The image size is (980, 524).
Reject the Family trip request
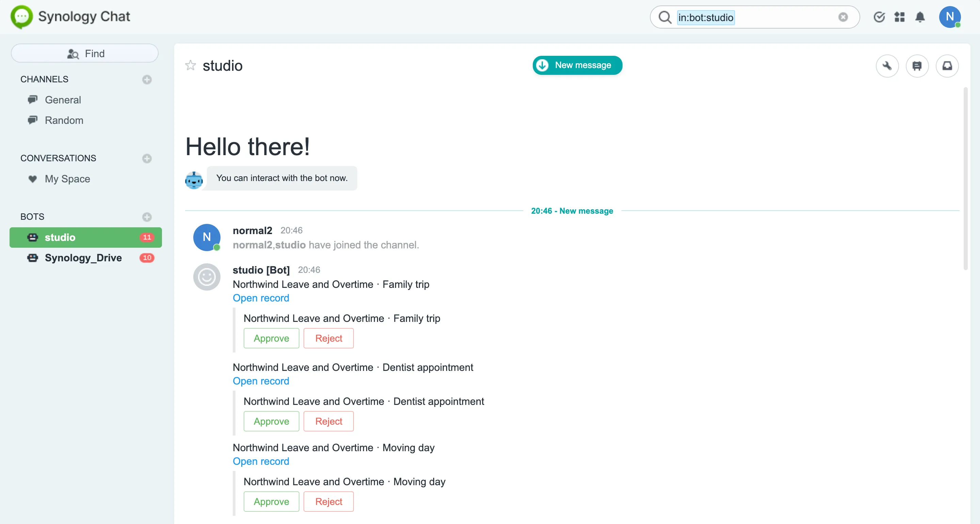coord(329,338)
